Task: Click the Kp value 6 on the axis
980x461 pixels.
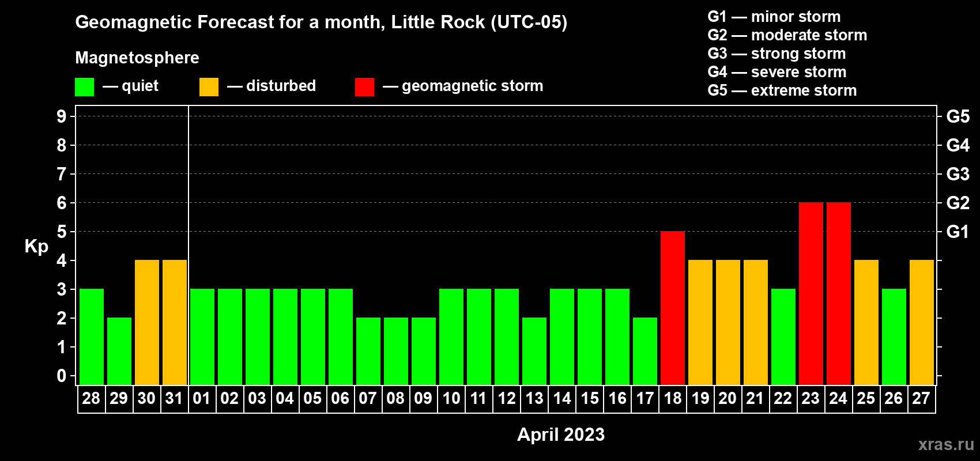Action: click(x=62, y=203)
